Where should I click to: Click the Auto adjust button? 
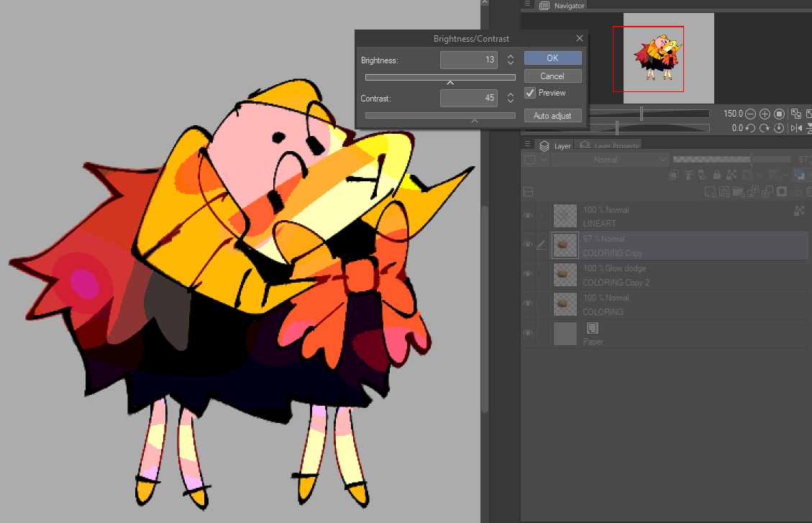pyautogui.click(x=552, y=116)
